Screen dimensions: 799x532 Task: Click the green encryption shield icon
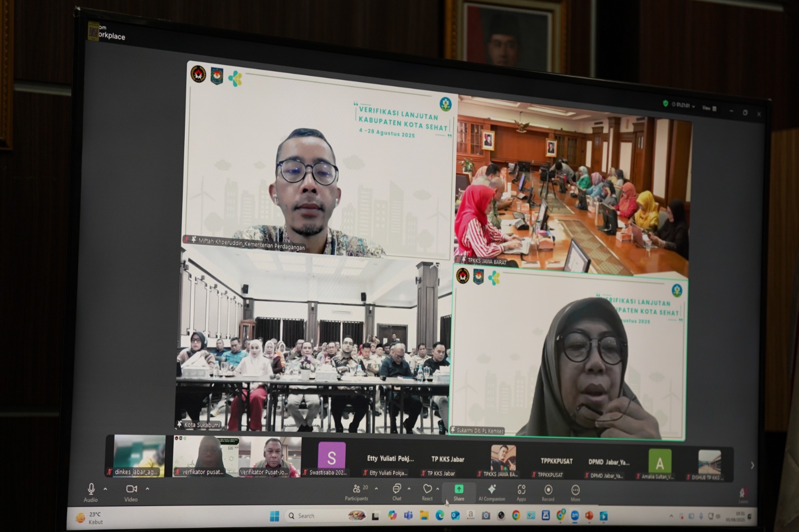click(665, 103)
